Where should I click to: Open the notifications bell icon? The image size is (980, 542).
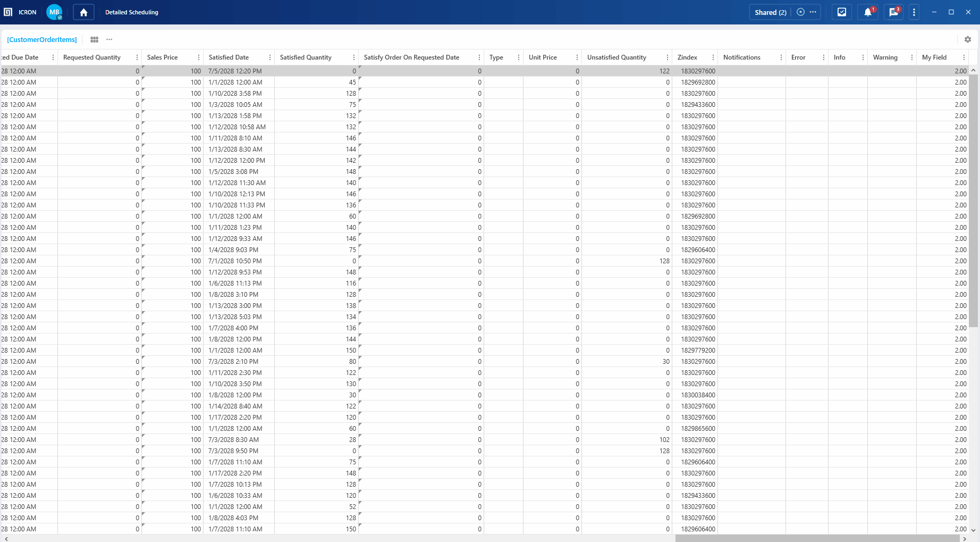868,12
